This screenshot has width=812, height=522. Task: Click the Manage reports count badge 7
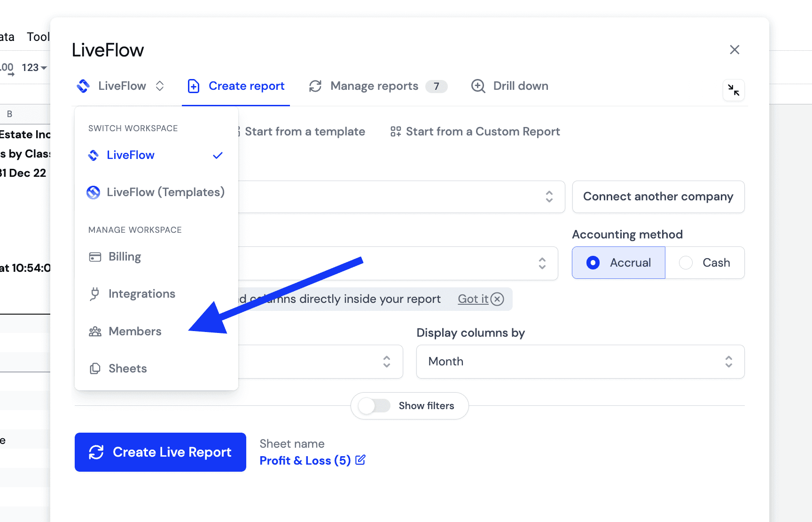pyautogui.click(x=437, y=86)
